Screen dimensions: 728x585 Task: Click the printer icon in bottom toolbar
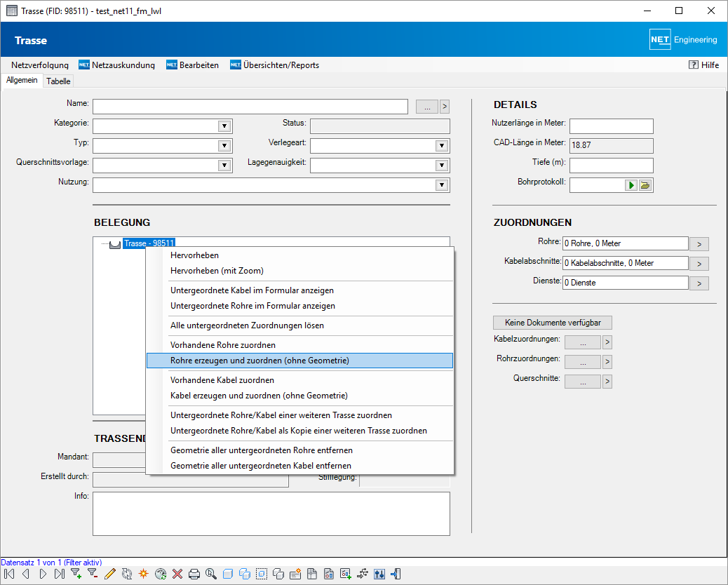pos(194,574)
